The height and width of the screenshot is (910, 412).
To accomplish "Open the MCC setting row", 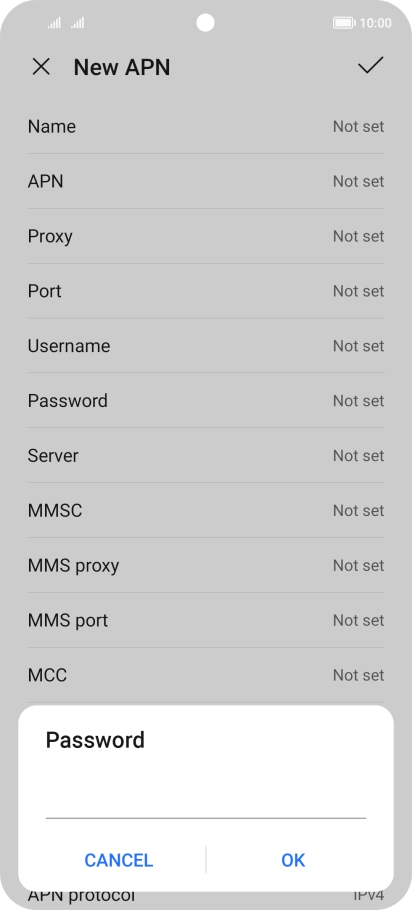I will [x=205, y=675].
